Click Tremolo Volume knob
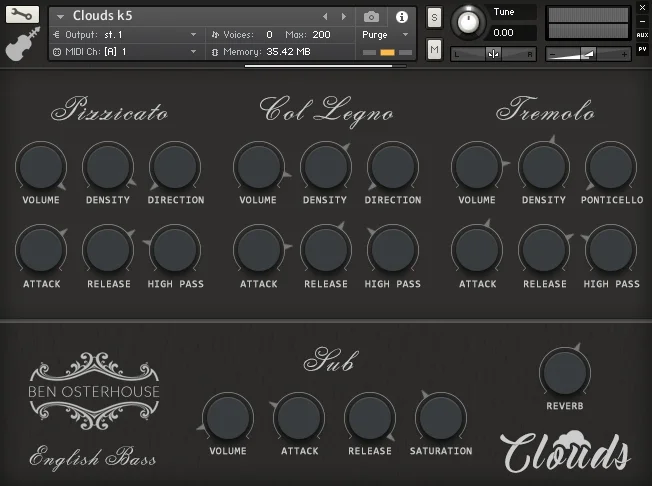The image size is (652, 486). coord(477,167)
